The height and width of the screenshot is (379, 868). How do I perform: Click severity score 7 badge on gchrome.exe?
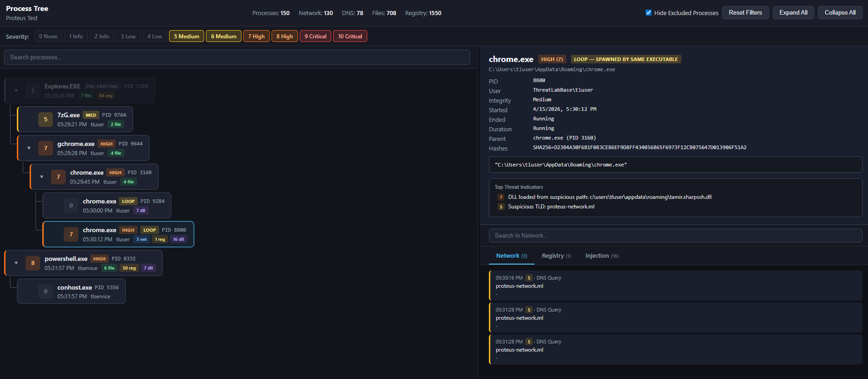pos(46,148)
